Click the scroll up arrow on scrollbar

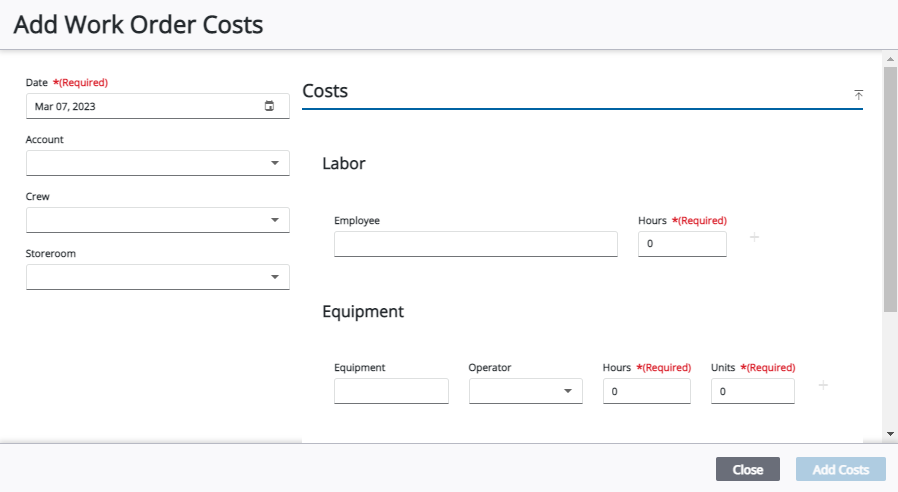click(890, 58)
